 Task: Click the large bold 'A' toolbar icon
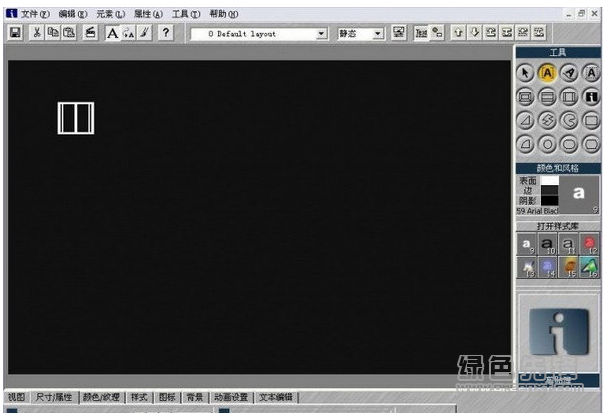click(112, 33)
